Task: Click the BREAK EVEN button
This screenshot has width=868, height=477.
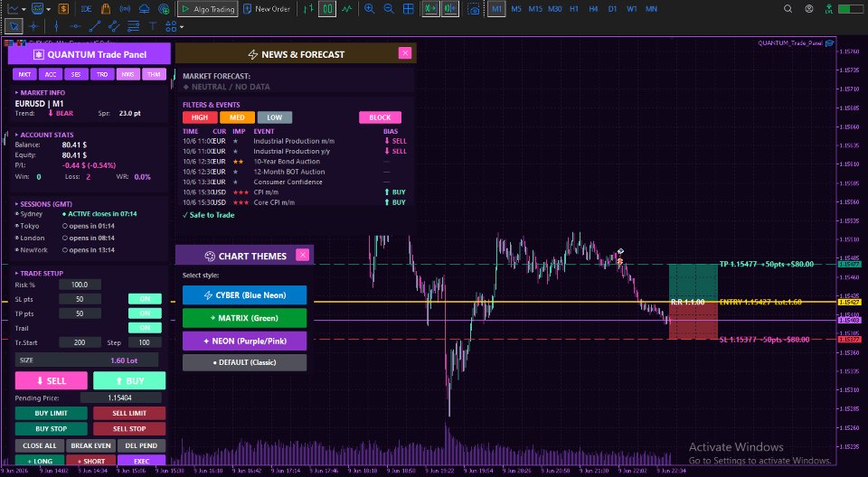Action: [x=90, y=445]
